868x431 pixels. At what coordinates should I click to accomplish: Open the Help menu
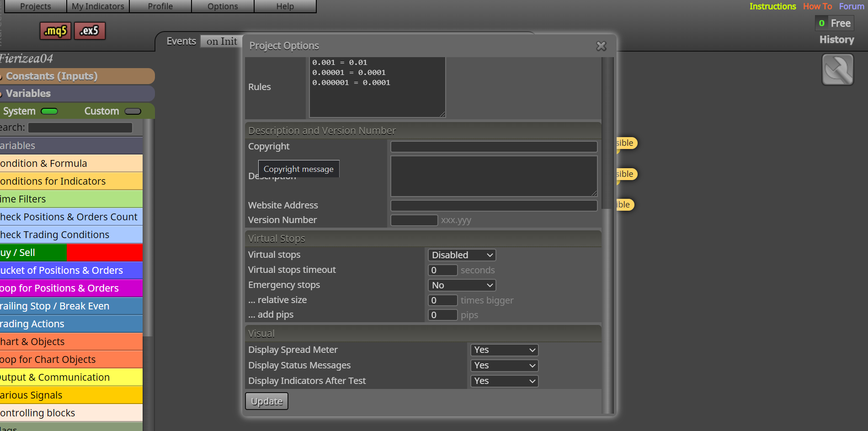click(x=285, y=6)
